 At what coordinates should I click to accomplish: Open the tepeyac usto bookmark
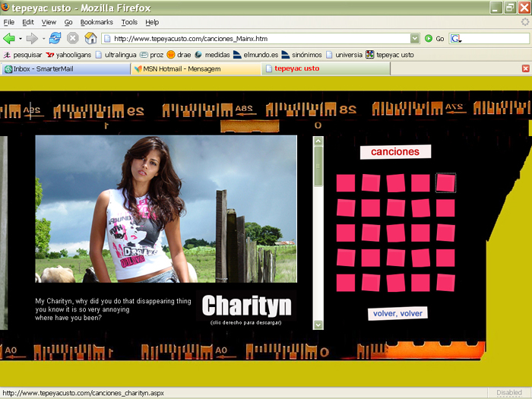(x=390, y=55)
